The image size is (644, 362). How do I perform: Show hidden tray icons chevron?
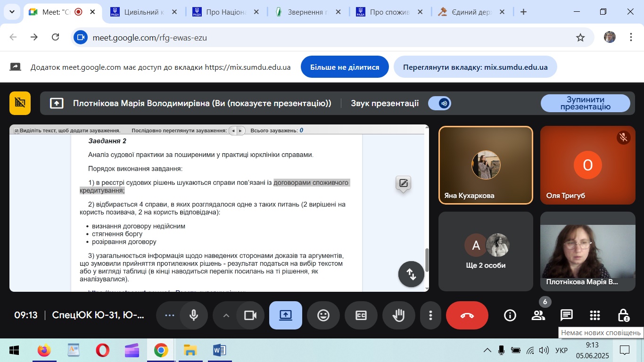487,350
